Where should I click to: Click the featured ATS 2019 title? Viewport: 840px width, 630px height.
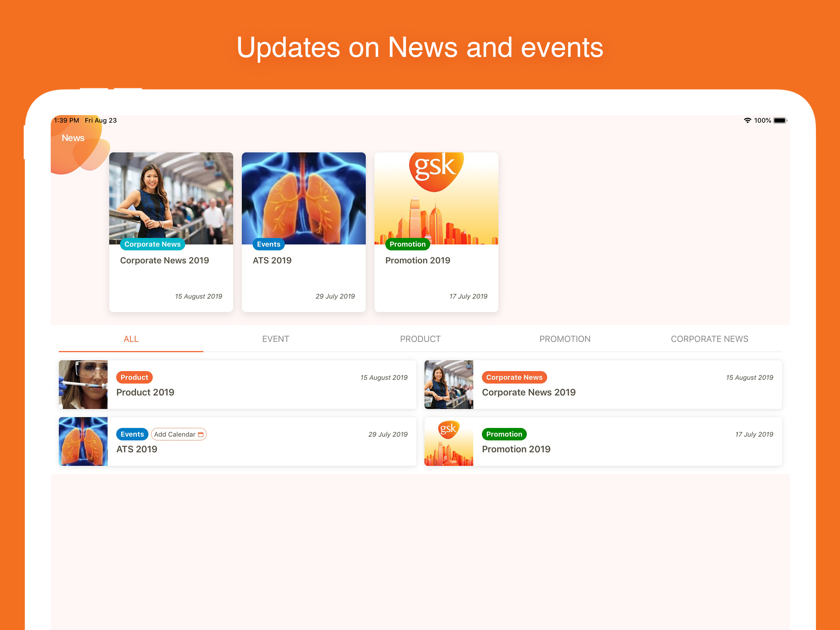pos(272,261)
